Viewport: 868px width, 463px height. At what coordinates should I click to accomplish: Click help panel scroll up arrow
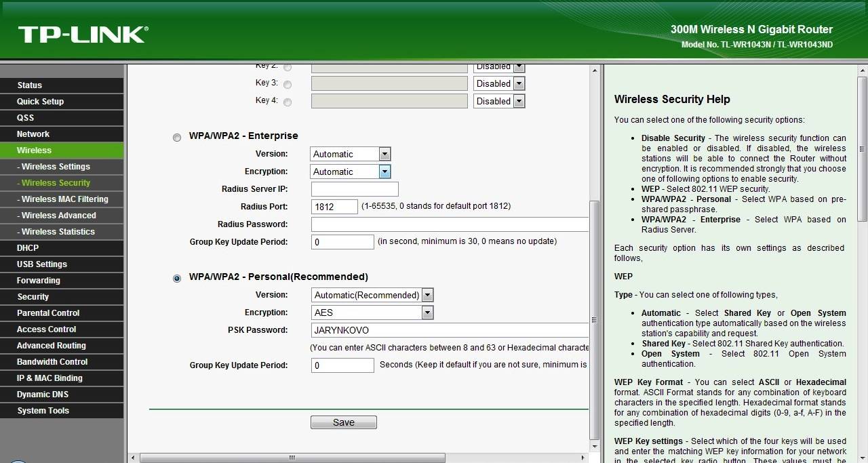[863, 71]
